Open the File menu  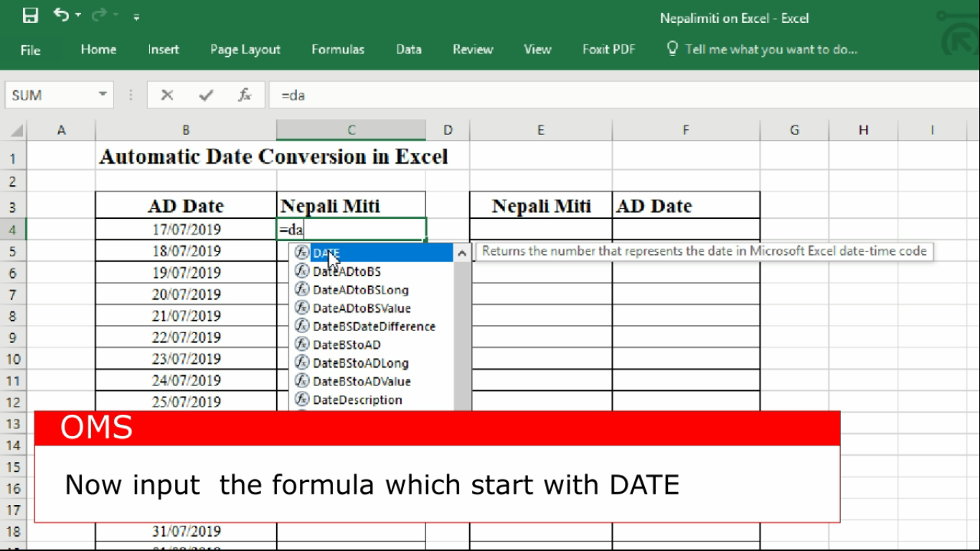(x=30, y=49)
